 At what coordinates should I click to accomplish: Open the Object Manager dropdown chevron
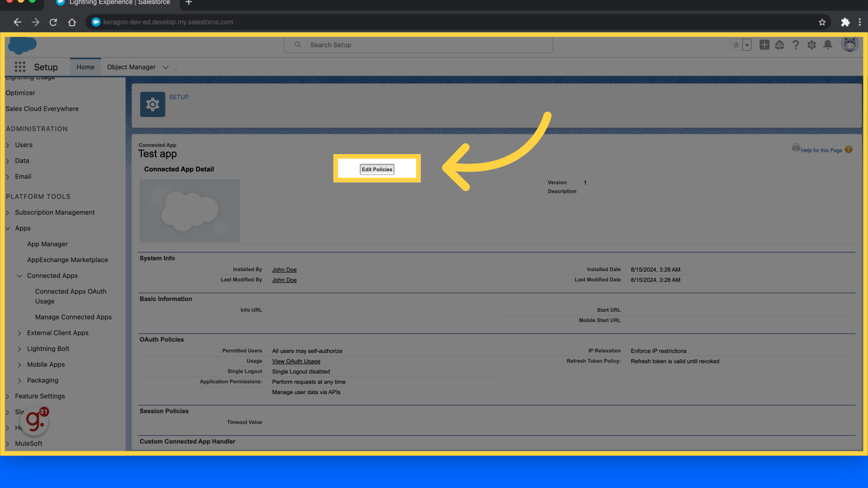pyautogui.click(x=166, y=67)
